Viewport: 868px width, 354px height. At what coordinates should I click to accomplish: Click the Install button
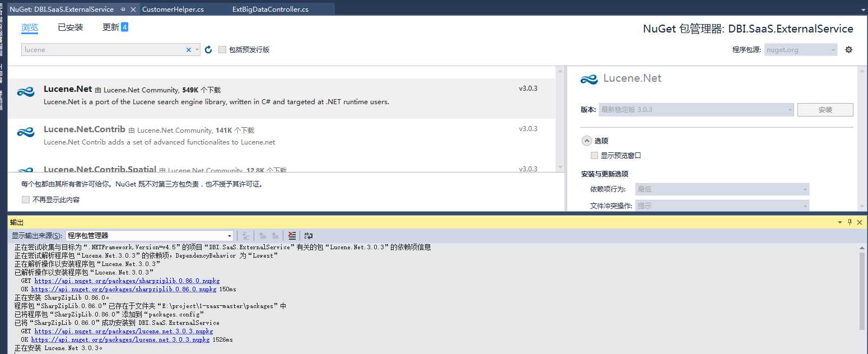825,110
